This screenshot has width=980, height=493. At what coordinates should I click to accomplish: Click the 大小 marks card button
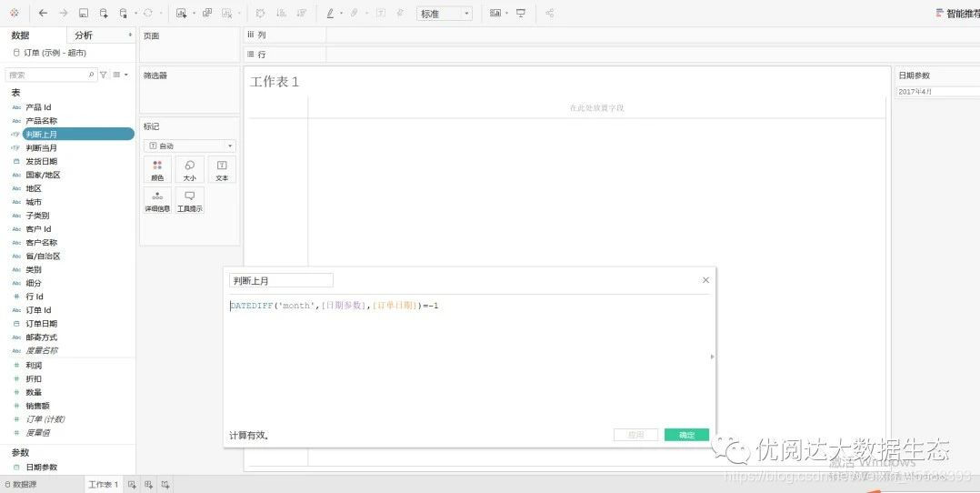[x=189, y=169]
